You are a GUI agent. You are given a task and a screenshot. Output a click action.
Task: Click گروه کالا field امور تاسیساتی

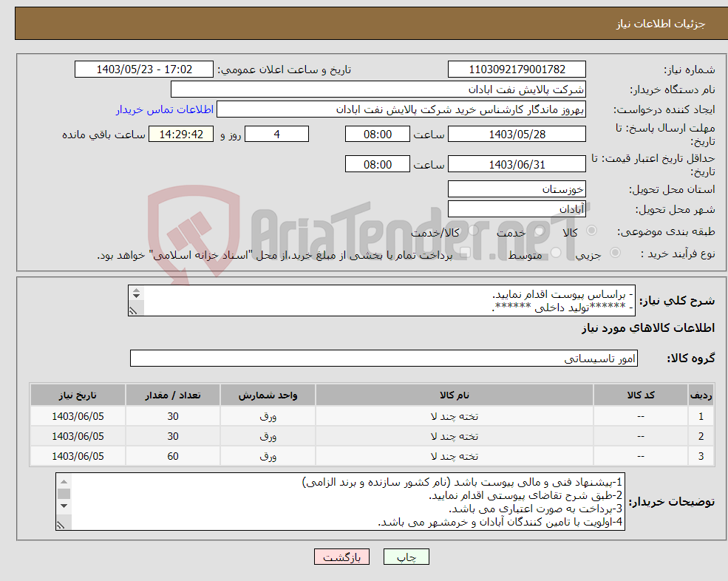tap(384, 359)
